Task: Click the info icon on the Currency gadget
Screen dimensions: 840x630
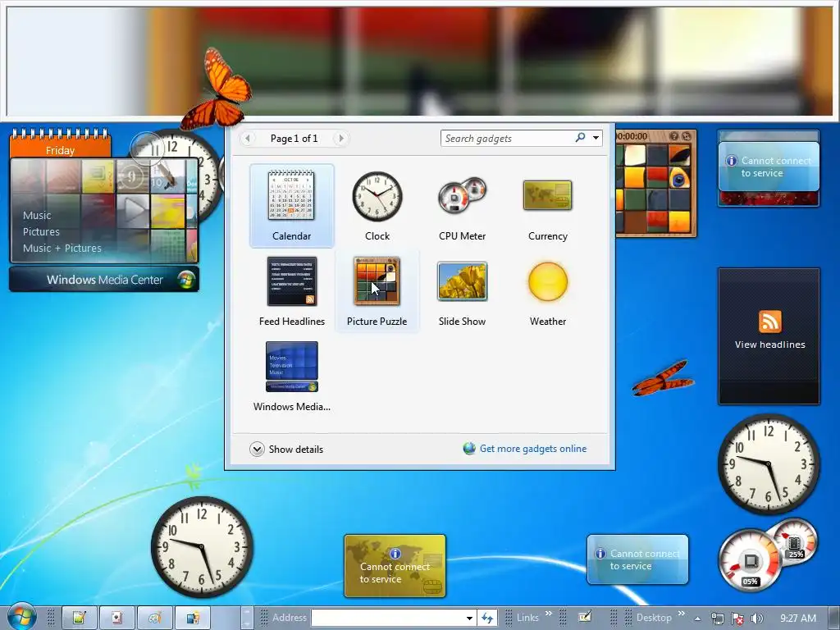Action: pyautogui.click(x=395, y=554)
